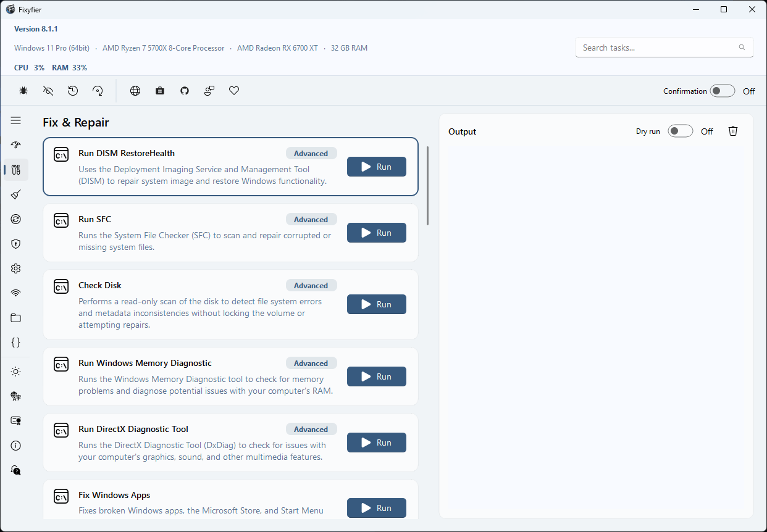Image resolution: width=767 pixels, height=532 pixels.
Task: Run the Fix Windows Apps task
Action: click(x=377, y=508)
